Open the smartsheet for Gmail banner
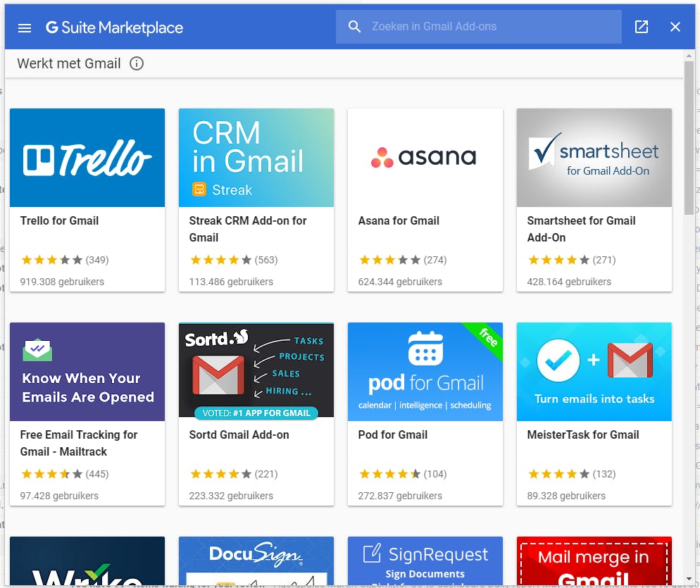The image size is (700, 588). coord(594,158)
